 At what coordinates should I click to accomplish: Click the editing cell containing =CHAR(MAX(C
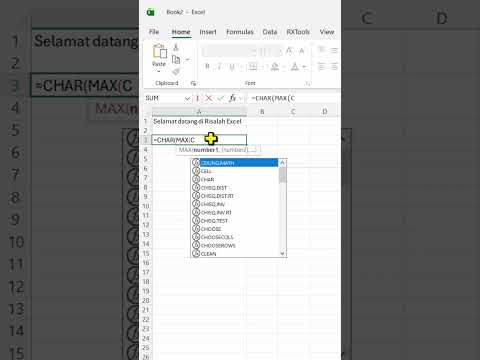[x=199, y=140]
